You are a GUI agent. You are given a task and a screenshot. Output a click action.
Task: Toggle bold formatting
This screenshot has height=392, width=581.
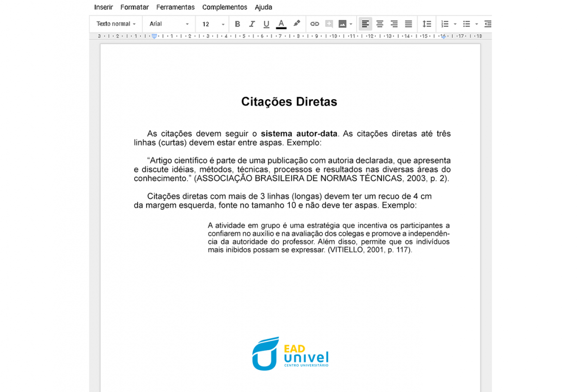(x=237, y=24)
